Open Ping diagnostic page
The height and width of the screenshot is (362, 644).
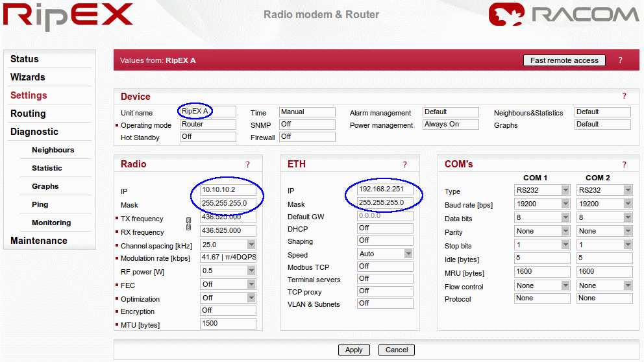pyautogui.click(x=40, y=204)
